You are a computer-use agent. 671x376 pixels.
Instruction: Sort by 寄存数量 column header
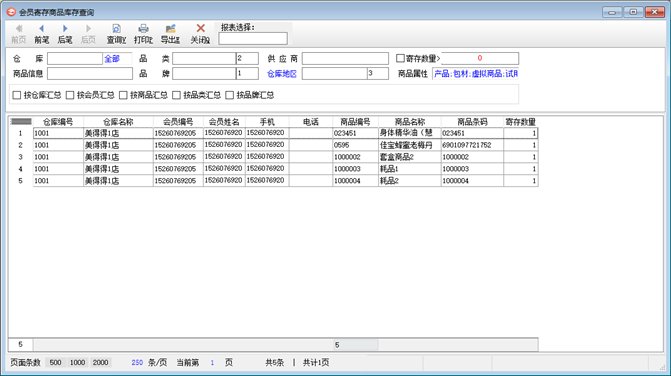coord(521,122)
